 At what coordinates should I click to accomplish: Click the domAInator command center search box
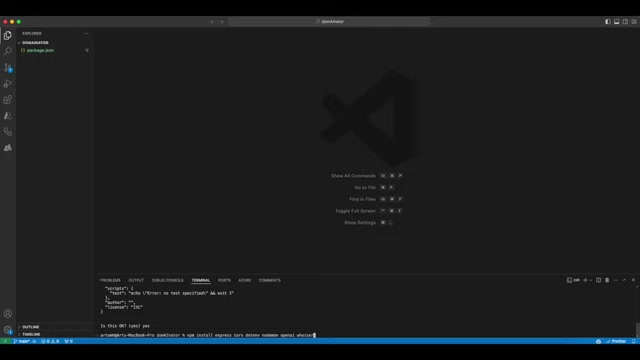point(329,22)
